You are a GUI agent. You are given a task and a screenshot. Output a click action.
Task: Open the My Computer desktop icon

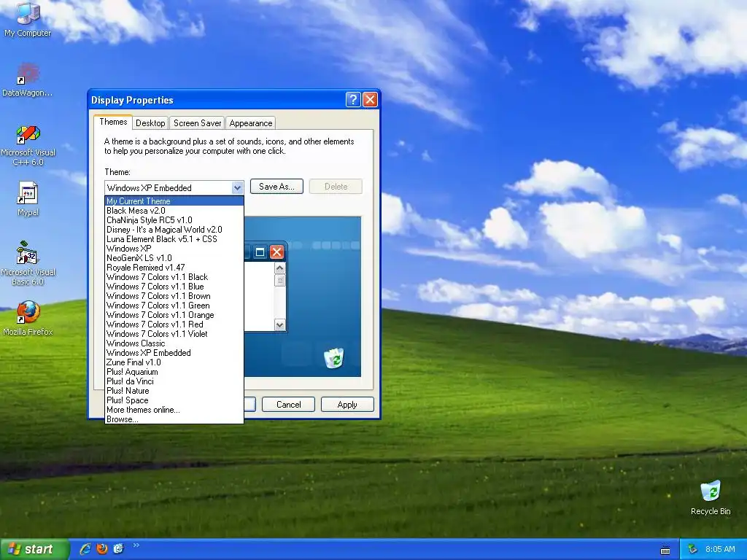click(28, 19)
